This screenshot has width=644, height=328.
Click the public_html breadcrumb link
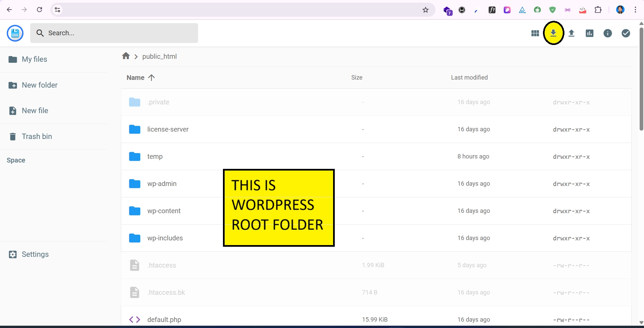[x=159, y=56]
